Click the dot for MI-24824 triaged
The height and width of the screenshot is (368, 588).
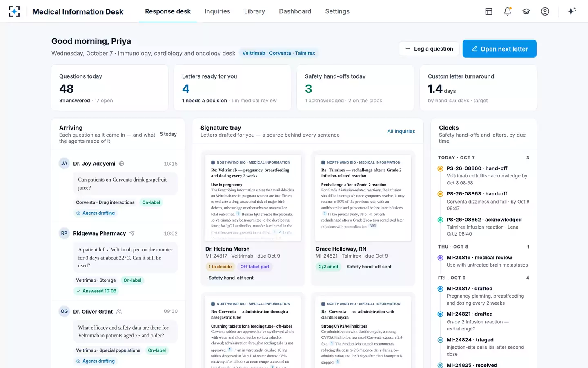(x=440, y=340)
